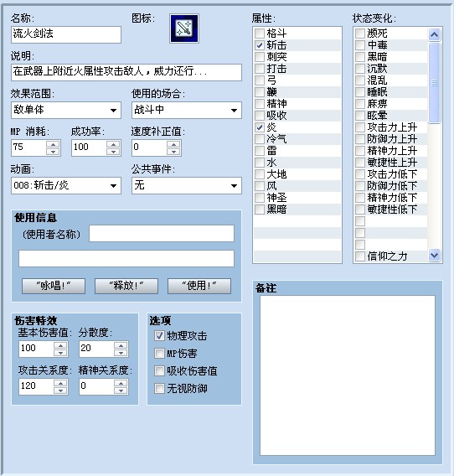Click the 分散度 value field
The image size is (454, 476).
click(96, 349)
